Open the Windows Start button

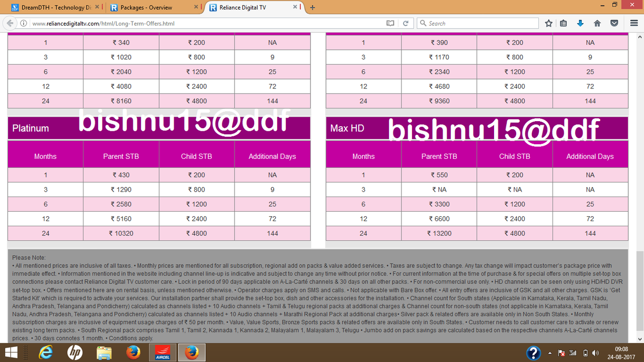(x=11, y=352)
